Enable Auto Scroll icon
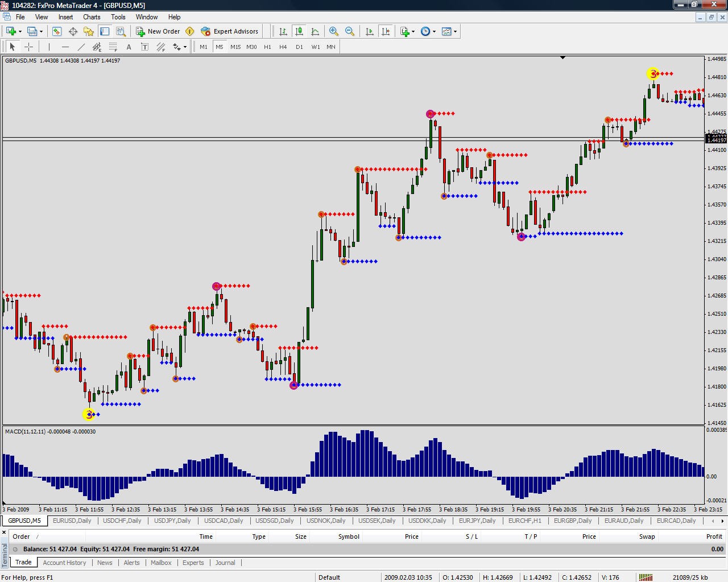728x582 pixels. [x=370, y=31]
